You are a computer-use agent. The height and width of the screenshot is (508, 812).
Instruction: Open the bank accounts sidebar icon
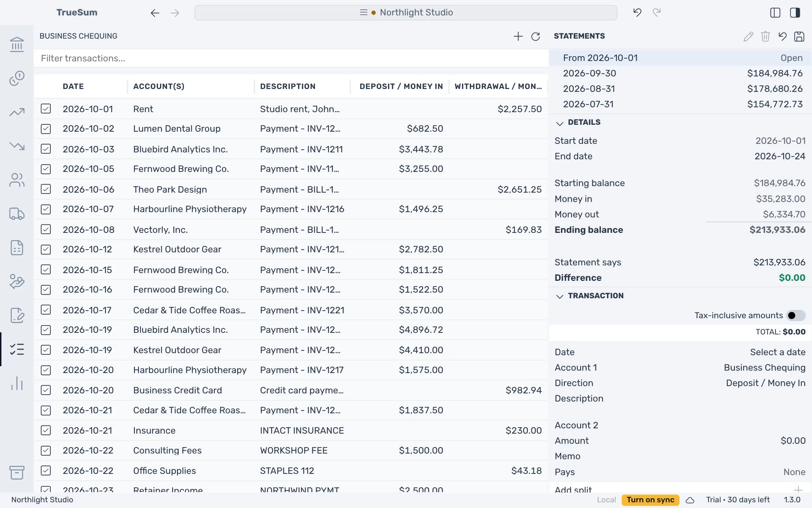(17, 44)
